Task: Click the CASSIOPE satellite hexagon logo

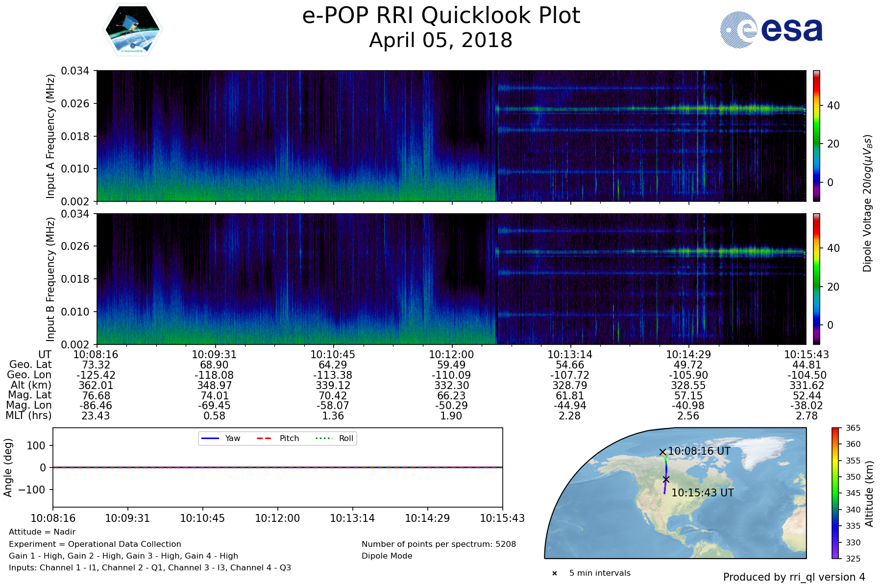Action: click(x=132, y=30)
